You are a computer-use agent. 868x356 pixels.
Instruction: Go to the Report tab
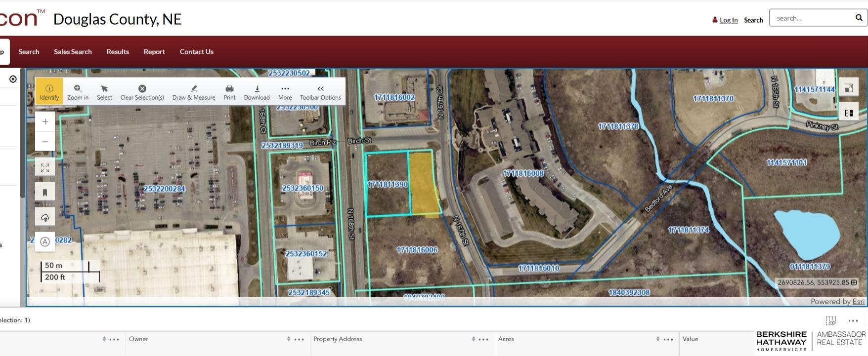pos(154,52)
